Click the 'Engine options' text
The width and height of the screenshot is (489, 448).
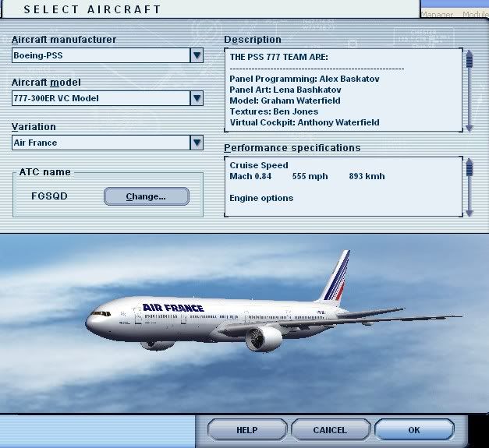pos(261,198)
